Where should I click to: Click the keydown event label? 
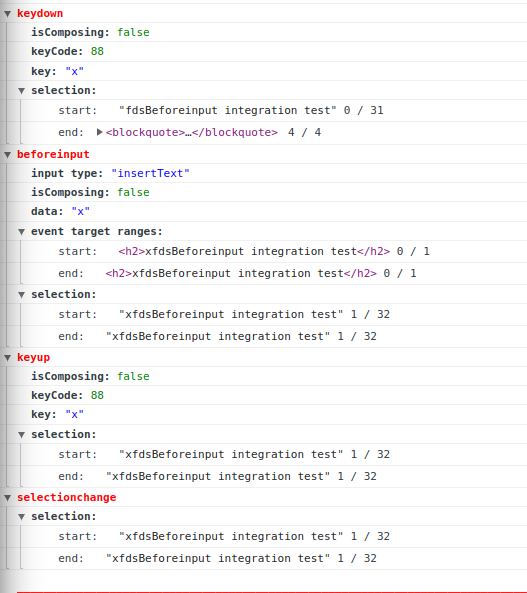pyautogui.click(x=40, y=14)
